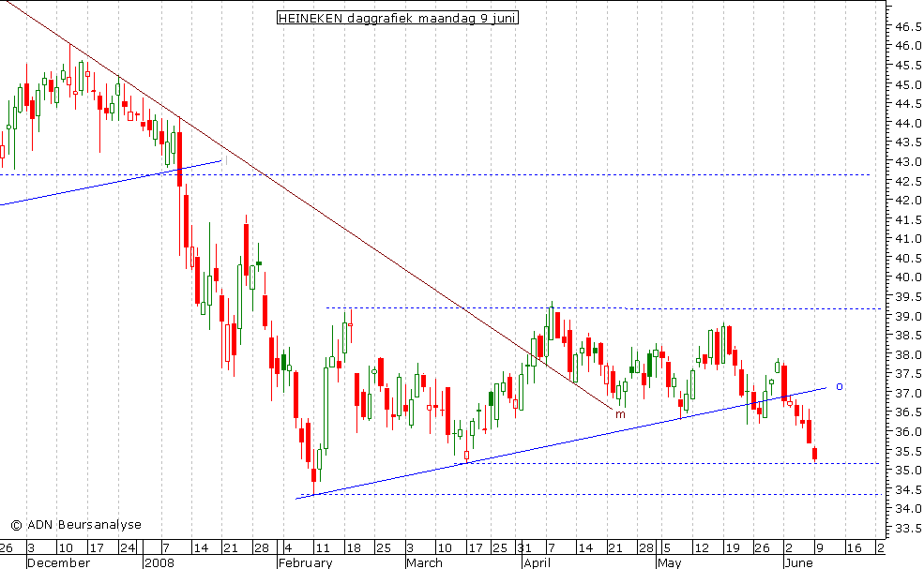Image resolution: width=924 pixels, height=569 pixels.
Task: Select the 18 date label in February
Action: (353, 547)
